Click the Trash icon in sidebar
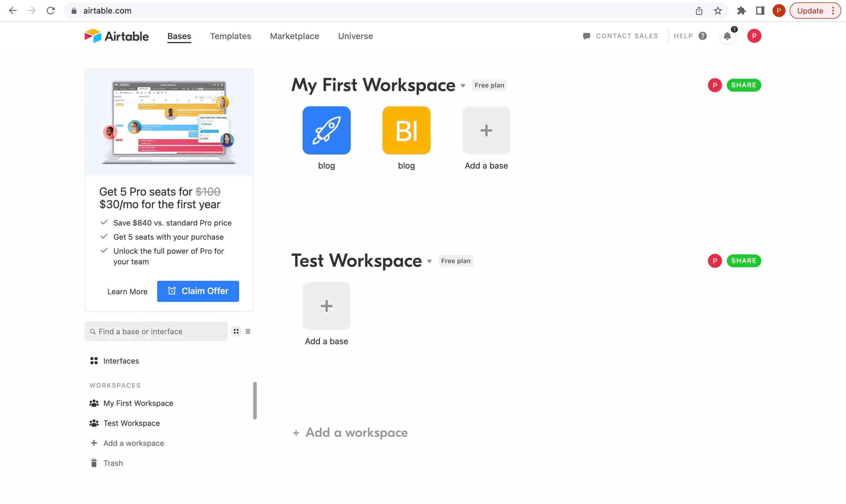Viewport: 846px width, 504px height. point(94,463)
